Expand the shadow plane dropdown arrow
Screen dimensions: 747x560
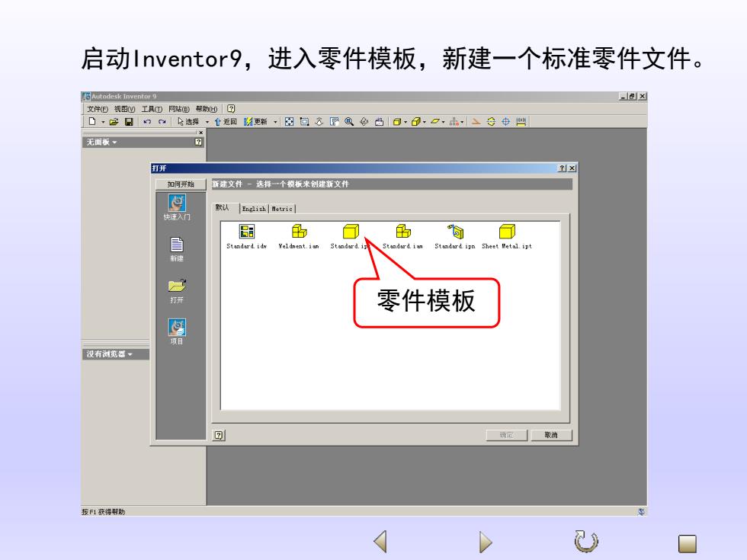444,122
